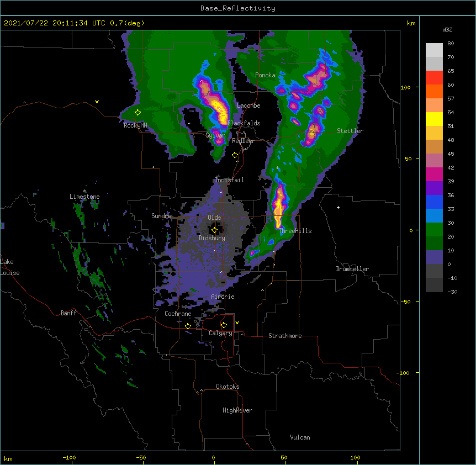Select the Innisfail label
The height and width of the screenshot is (465, 476).
point(229,180)
